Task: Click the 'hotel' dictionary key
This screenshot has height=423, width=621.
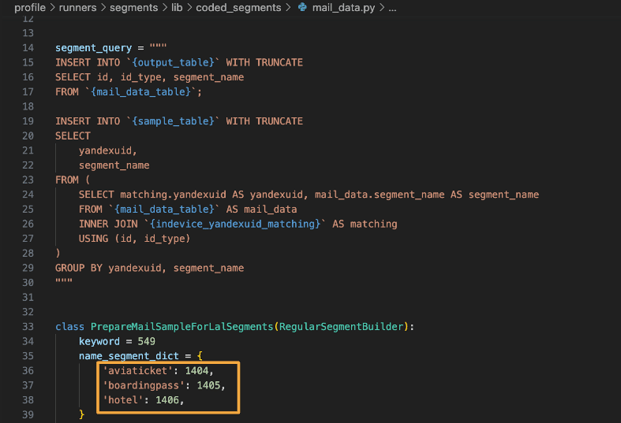Action: [123, 400]
